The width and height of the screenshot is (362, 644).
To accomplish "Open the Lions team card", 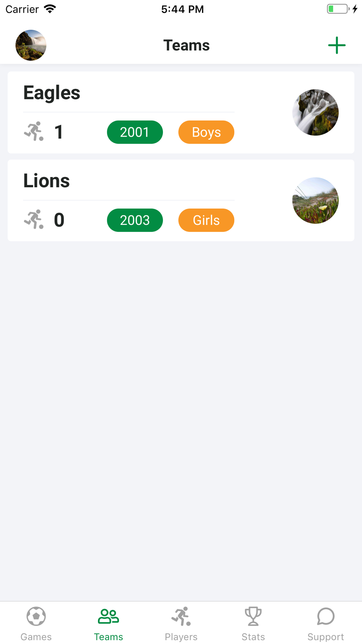I will pyautogui.click(x=181, y=200).
